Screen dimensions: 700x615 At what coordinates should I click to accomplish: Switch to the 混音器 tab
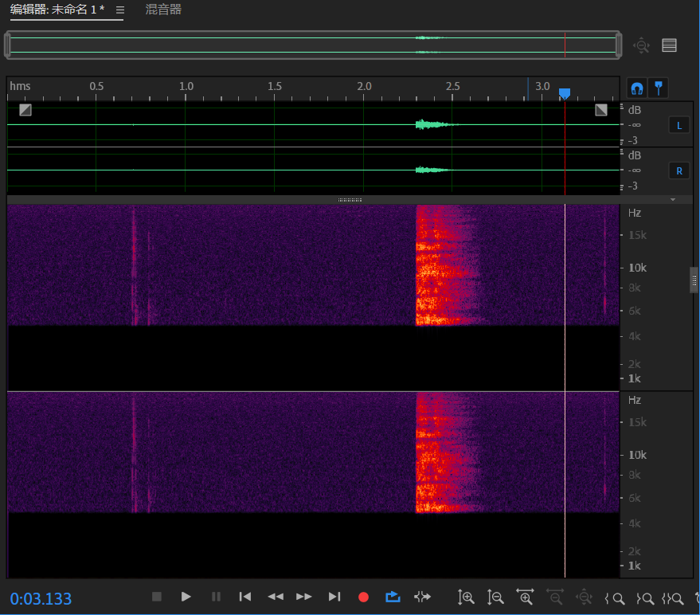tap(163, 10)
